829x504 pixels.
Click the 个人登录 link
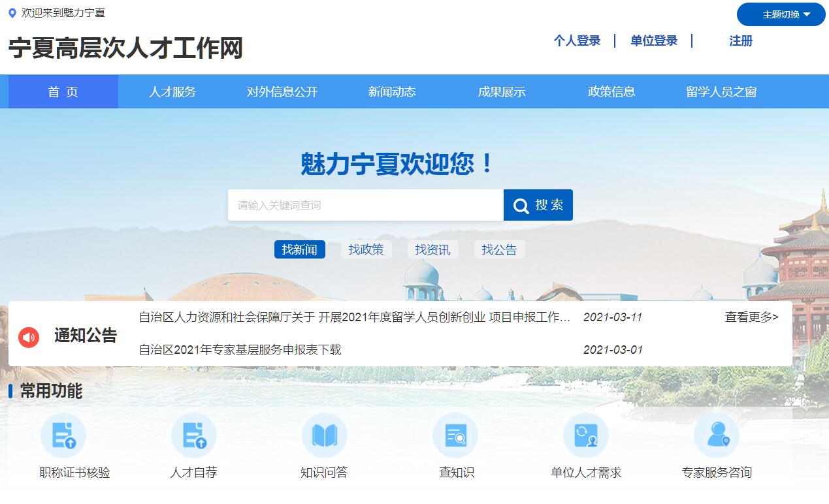577,41
